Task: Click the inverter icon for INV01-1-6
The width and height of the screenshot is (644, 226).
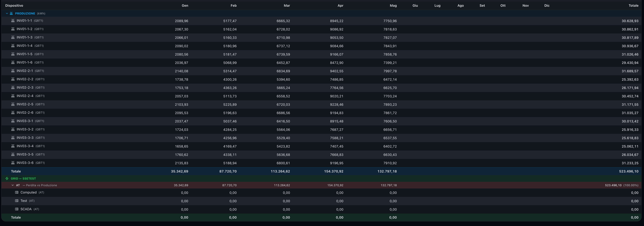Action: coord(13,63)
